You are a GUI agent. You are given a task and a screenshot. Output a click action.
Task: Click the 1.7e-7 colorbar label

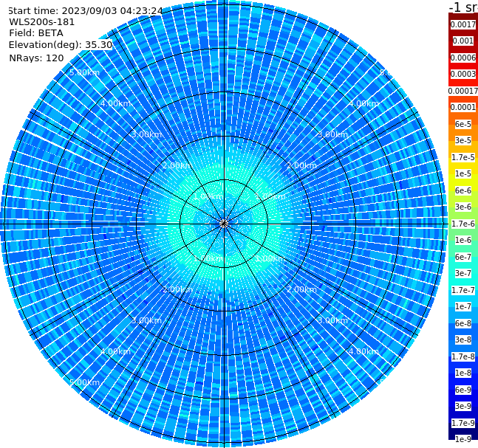pos(463,290)
